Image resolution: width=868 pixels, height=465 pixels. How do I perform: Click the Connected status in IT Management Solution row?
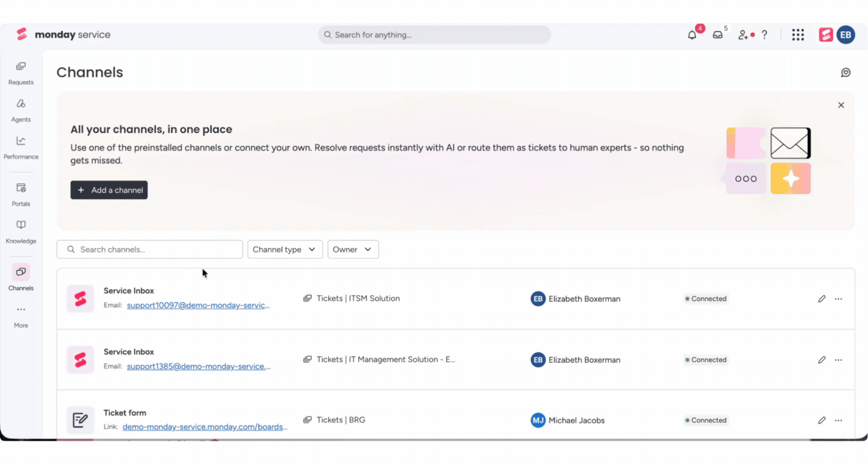pos(706,360)
